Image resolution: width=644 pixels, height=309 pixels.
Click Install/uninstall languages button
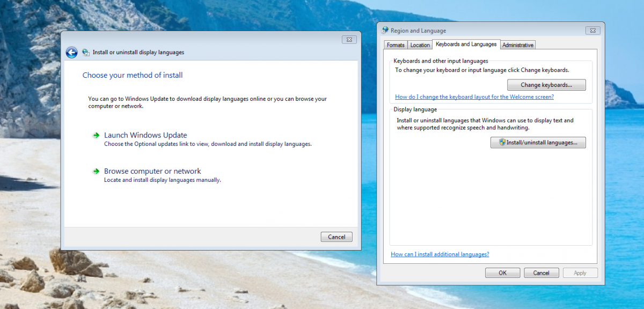coord(538,143)
